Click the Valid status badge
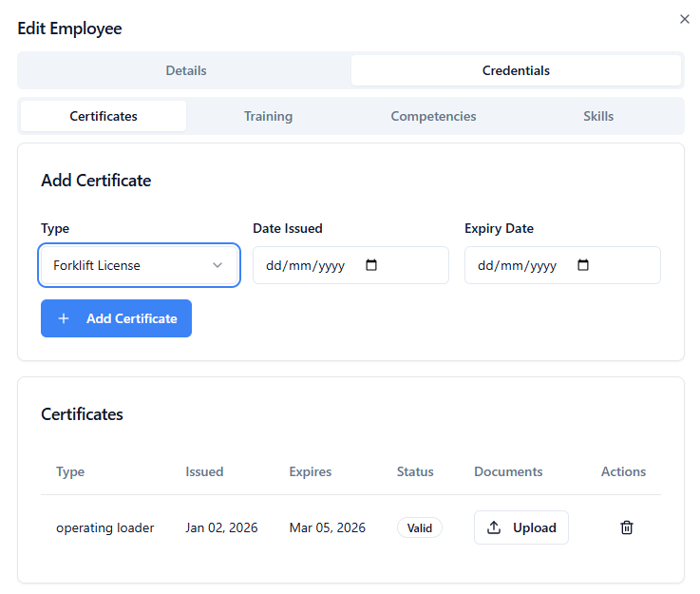 pos(419,527)
